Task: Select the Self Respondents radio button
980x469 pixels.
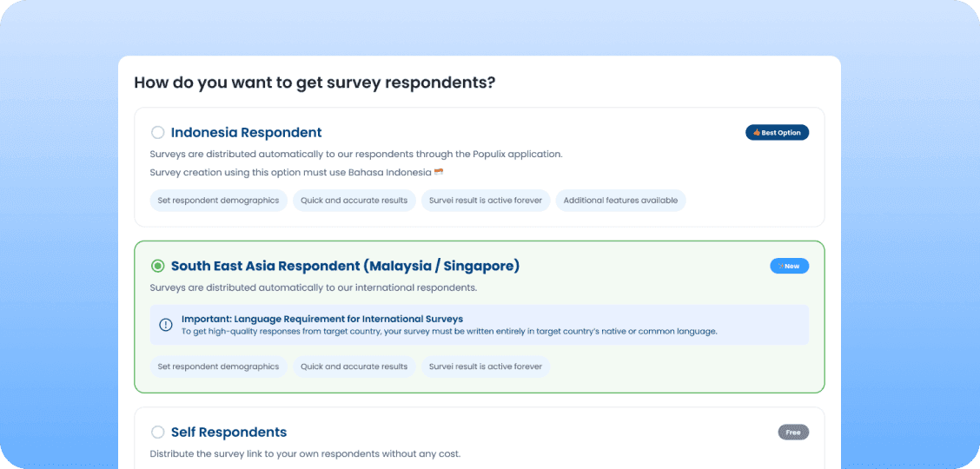Action: (158, 433)
